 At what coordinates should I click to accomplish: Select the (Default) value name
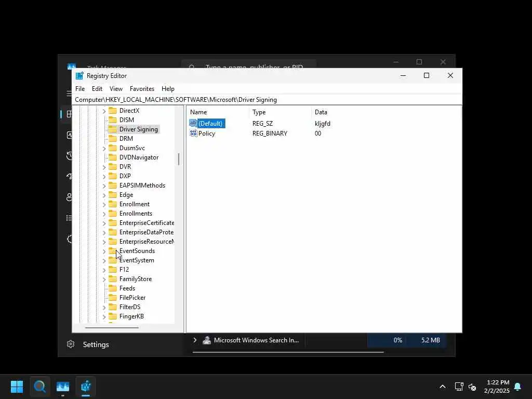211,124
